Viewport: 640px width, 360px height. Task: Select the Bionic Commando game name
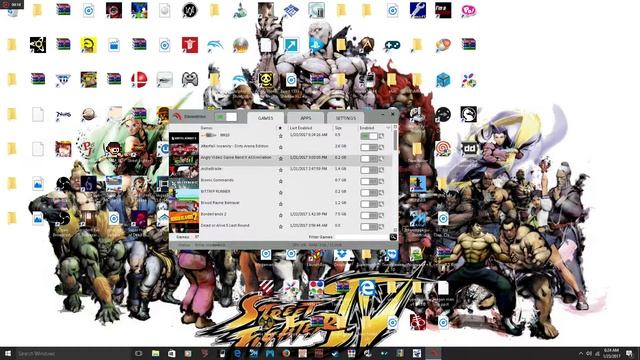pyautogui.click(x=217, y=180)
